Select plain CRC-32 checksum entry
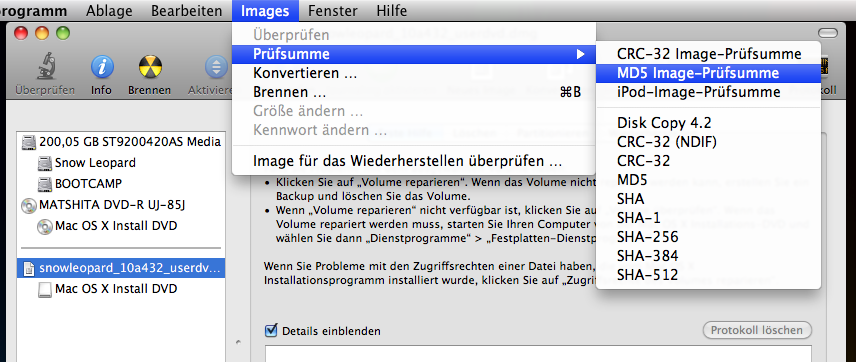The width and height of the screenshot is (856, 362). coord(709,161)
